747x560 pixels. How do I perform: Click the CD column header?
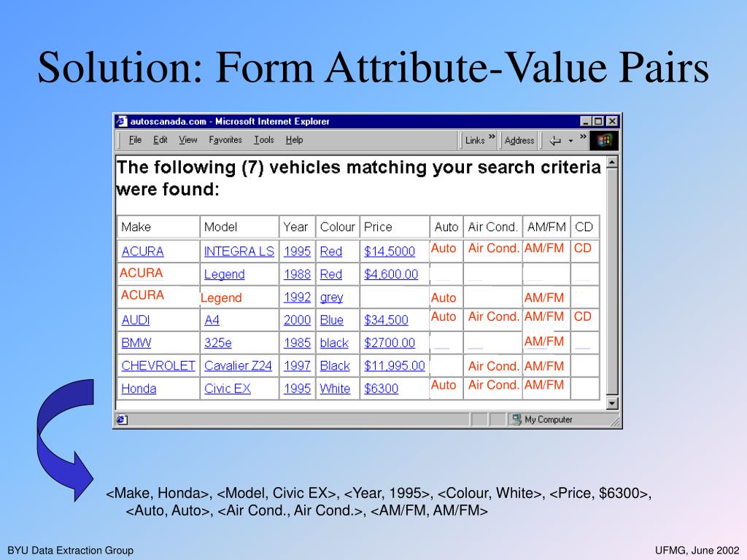[x=584, y=227]
